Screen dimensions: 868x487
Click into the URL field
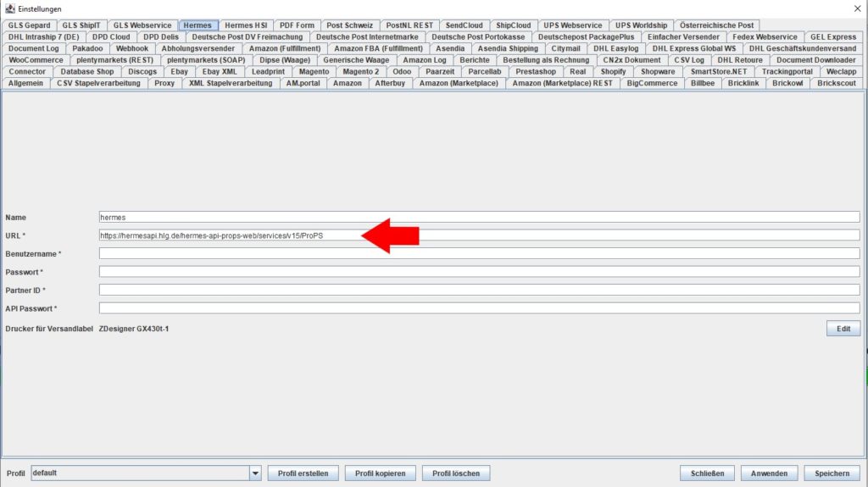coord(480,235)
